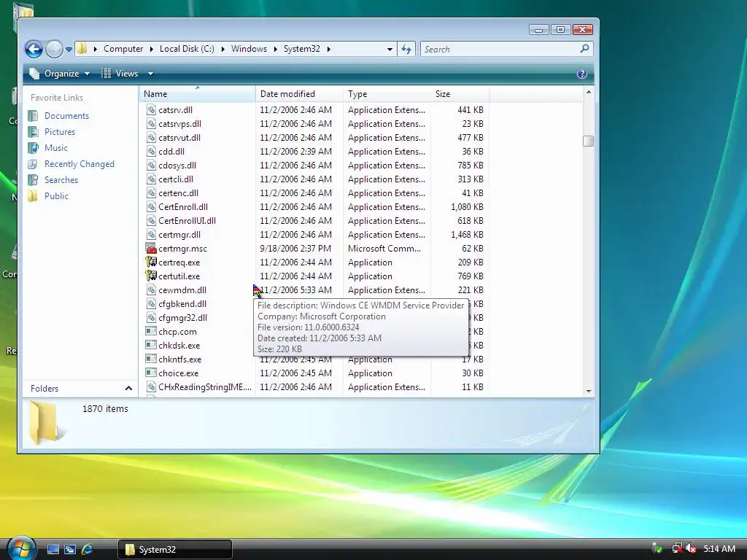Select the chkdsk.exe file icon

click(151, 345)
